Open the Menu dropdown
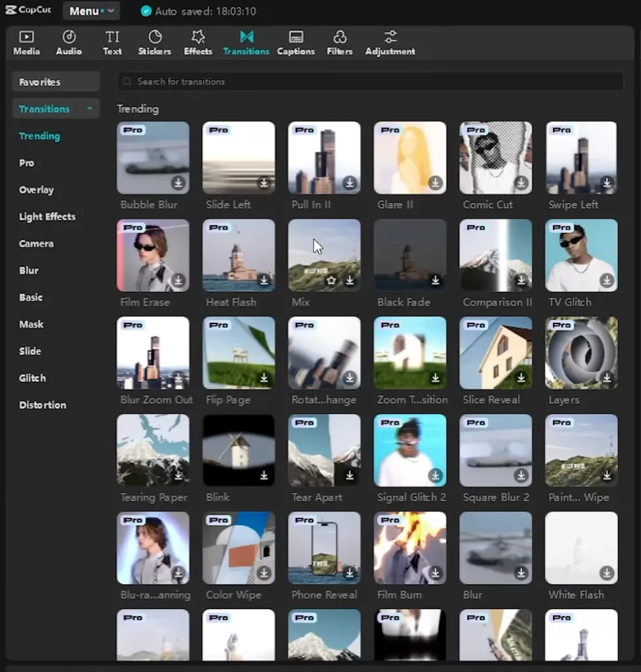Screen dimensions: 641x672 pos(91,10)
